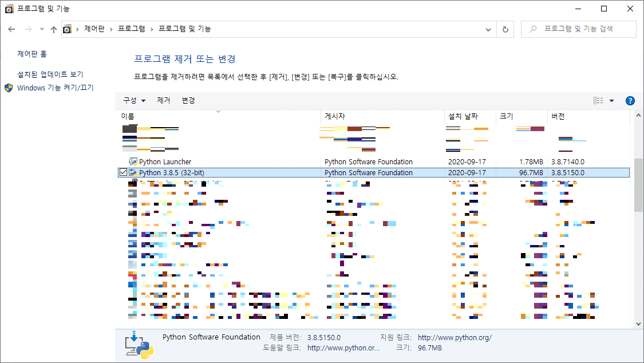This screenshot has width=644, height=363.
Task: Open truncated help link http://www.python.or...
Action: [x=343, y=348]
